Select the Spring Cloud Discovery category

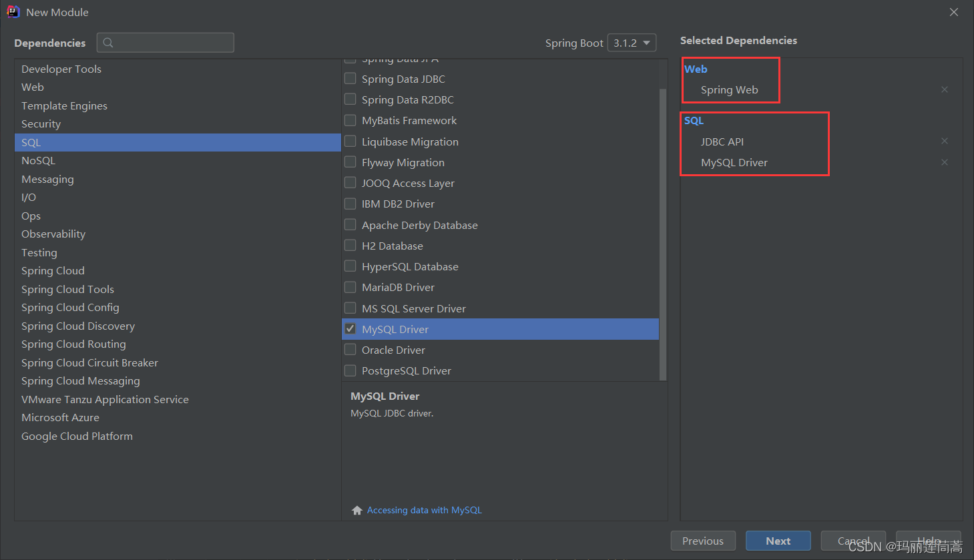point(178,326)
